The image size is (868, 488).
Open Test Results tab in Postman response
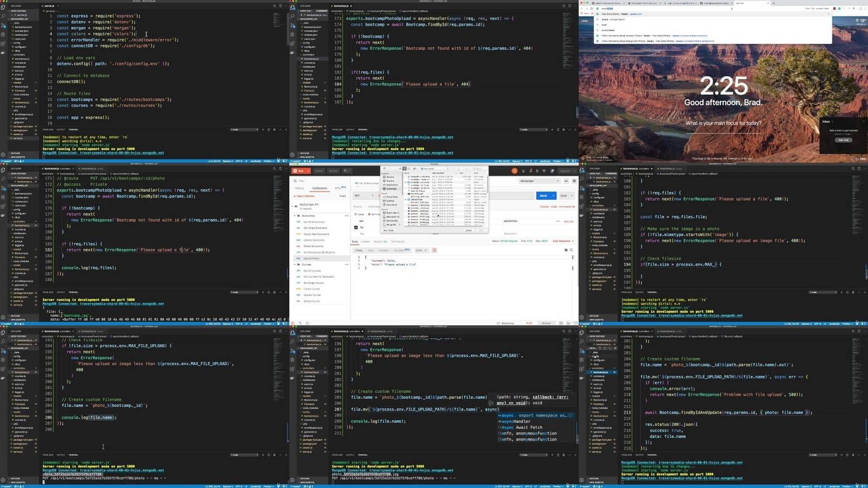(x=398, y=241)
